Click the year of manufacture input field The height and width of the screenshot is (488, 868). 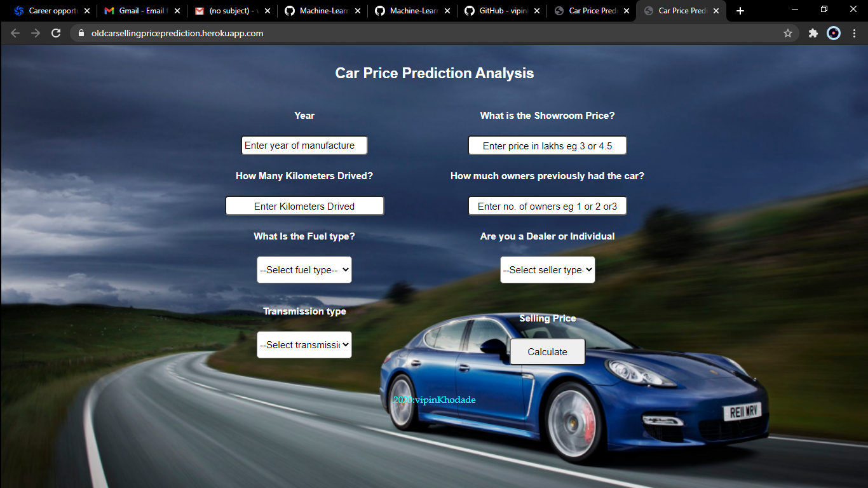(x=304, y=145)
